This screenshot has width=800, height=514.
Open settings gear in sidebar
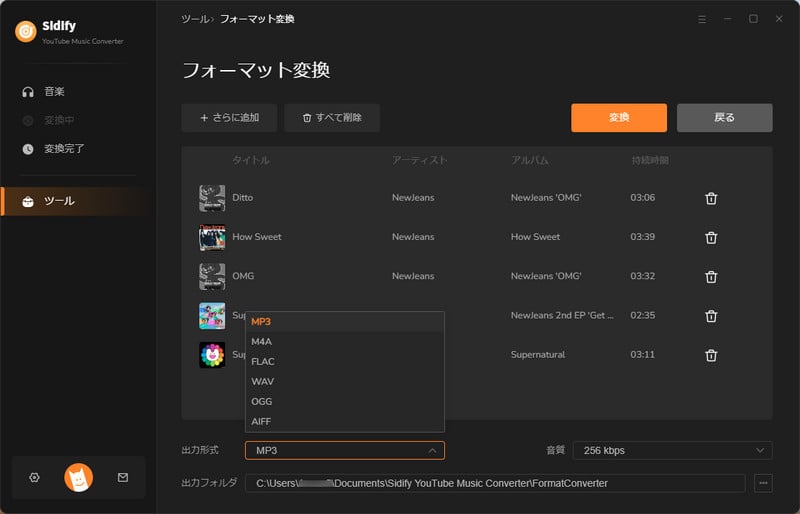(x=34, y=477)
